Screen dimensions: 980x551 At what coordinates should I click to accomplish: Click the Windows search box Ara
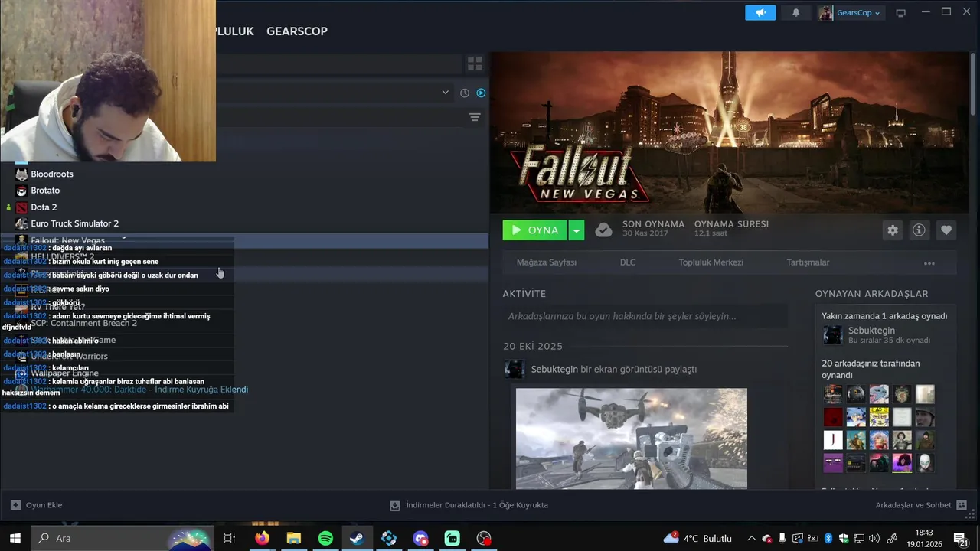[122, 538]
